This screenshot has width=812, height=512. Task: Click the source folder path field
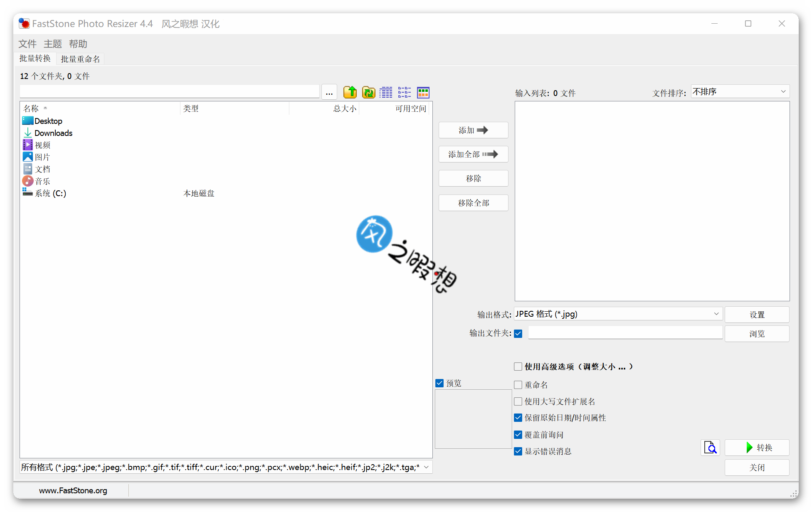169,91
